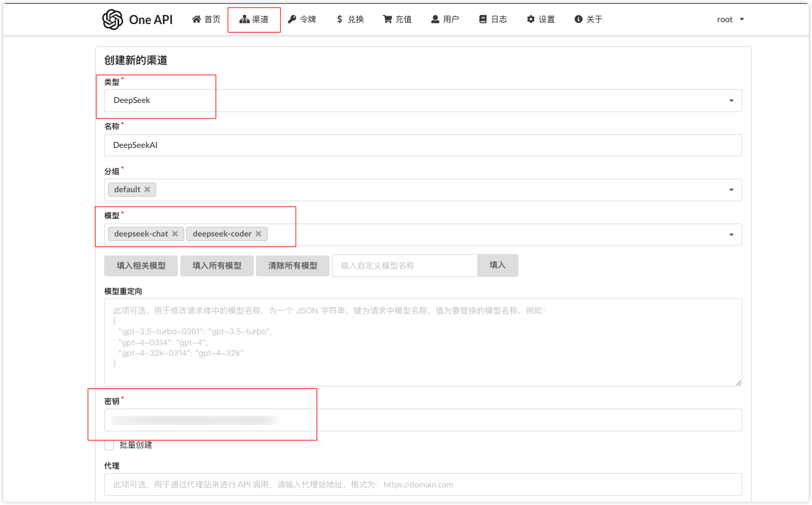Focus the 名称 field containing DeepSeekAI
This screenshot has width=812, height=505.
coord(423,145)
